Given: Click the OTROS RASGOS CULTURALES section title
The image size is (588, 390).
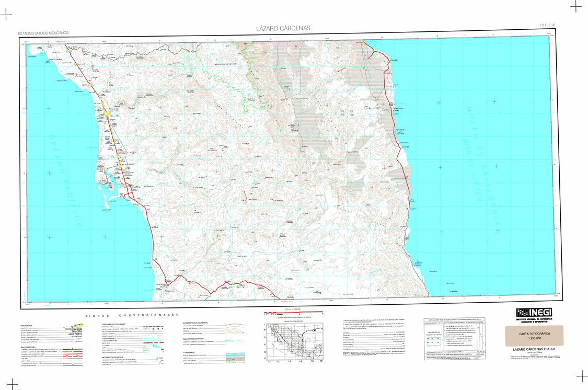Looking at the screenshot, I should (113, 324).
